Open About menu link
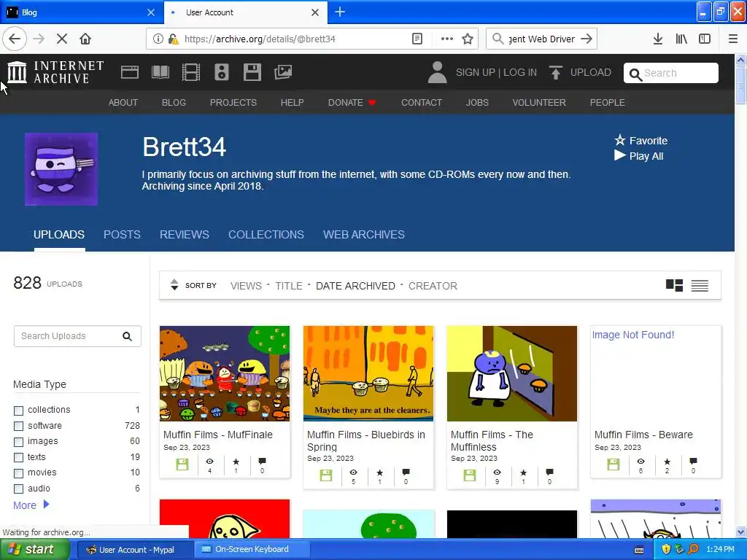 pos(123,102)
